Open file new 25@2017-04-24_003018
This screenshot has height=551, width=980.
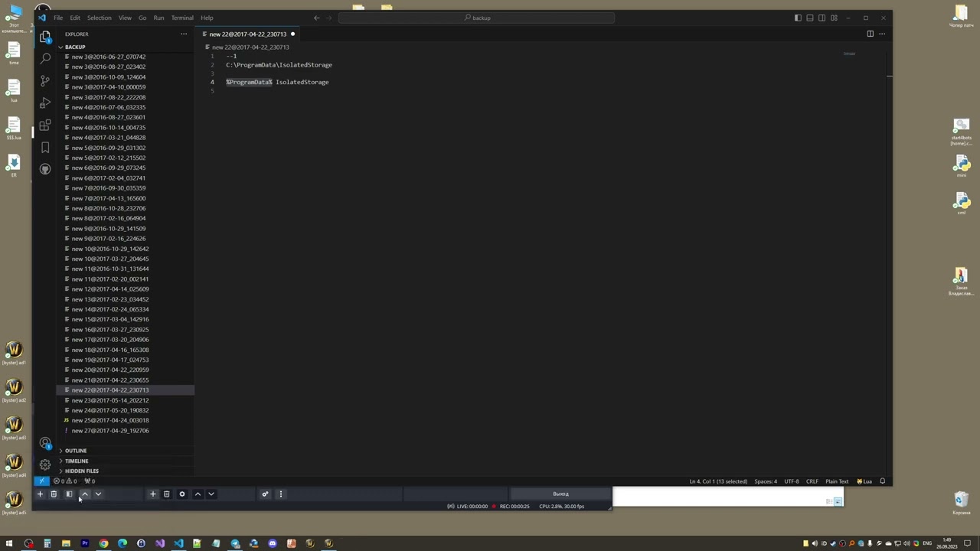pos(126,420)
